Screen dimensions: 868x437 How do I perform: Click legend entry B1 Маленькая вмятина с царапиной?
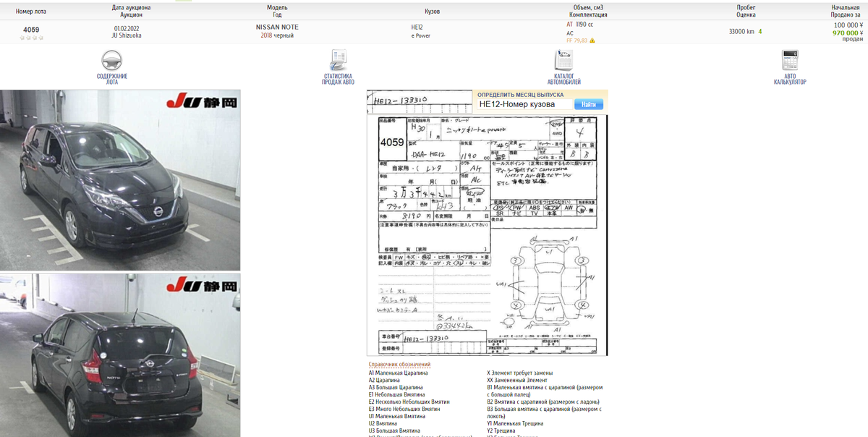[545, 391]
